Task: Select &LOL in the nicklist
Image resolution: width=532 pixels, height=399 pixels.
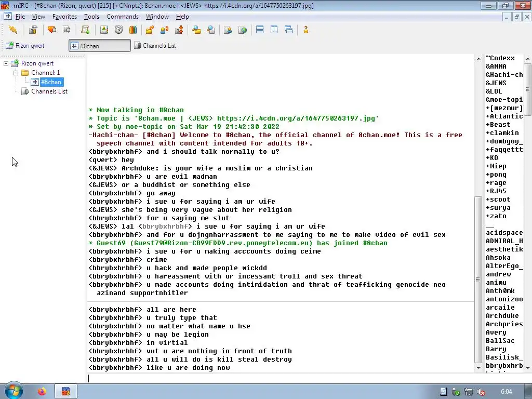Action: (x=494, y=91)
